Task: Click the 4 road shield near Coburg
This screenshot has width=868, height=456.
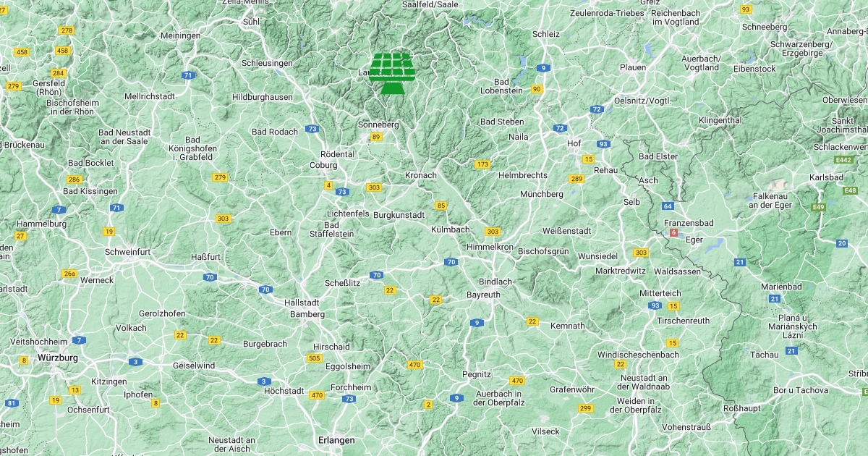Action: 328,185
